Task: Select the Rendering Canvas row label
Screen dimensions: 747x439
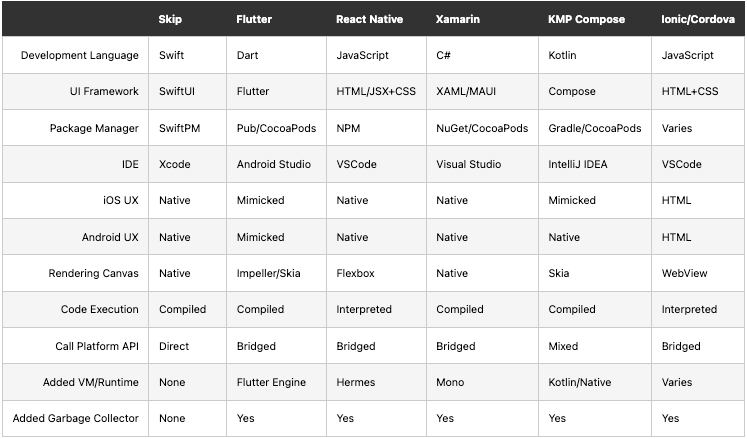Action: pyautogui.click(x=94, y=273)
